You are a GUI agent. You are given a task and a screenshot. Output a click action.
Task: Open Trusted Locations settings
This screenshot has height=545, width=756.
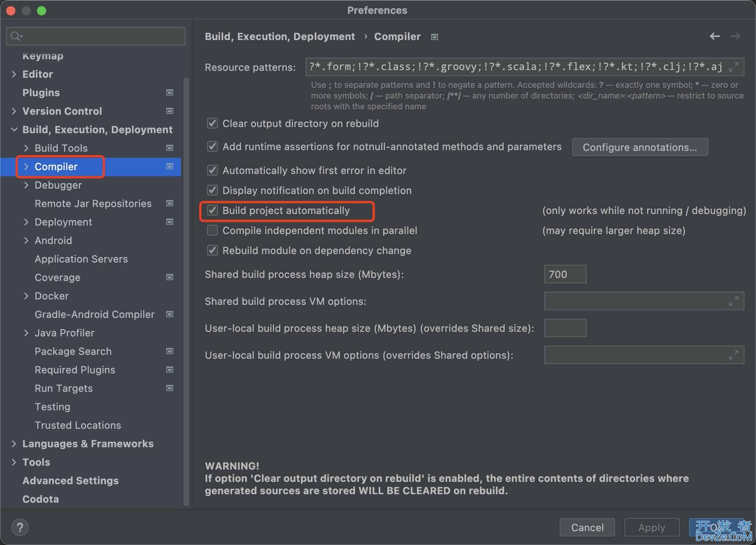pyautogui.click(x=78, y=425)
